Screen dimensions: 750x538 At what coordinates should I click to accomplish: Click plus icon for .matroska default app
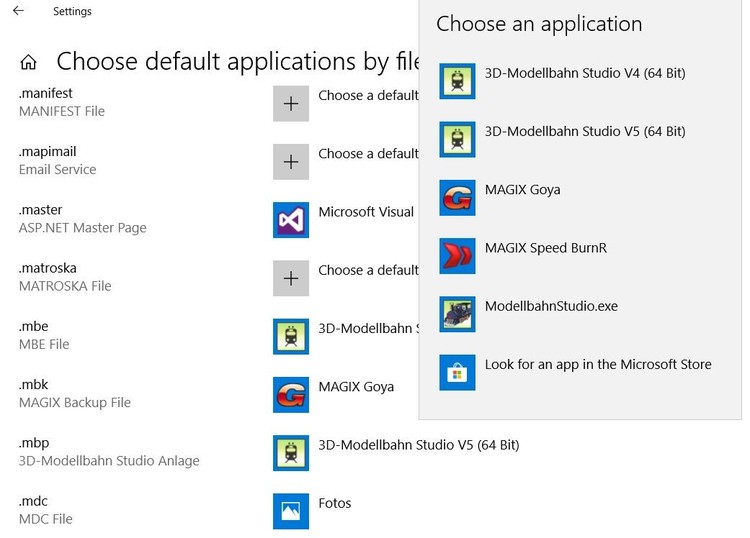pos(291,278)
